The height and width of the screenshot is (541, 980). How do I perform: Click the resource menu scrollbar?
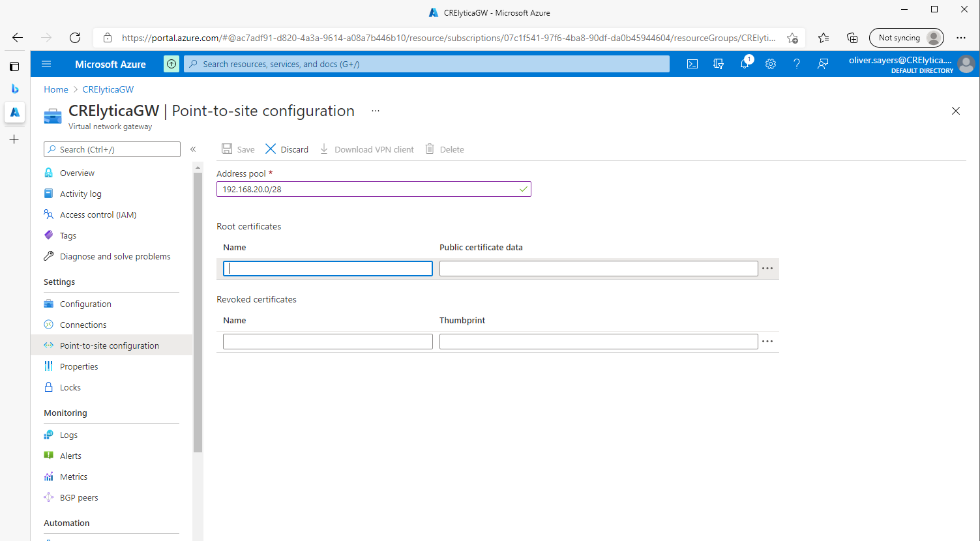point(198,313)
